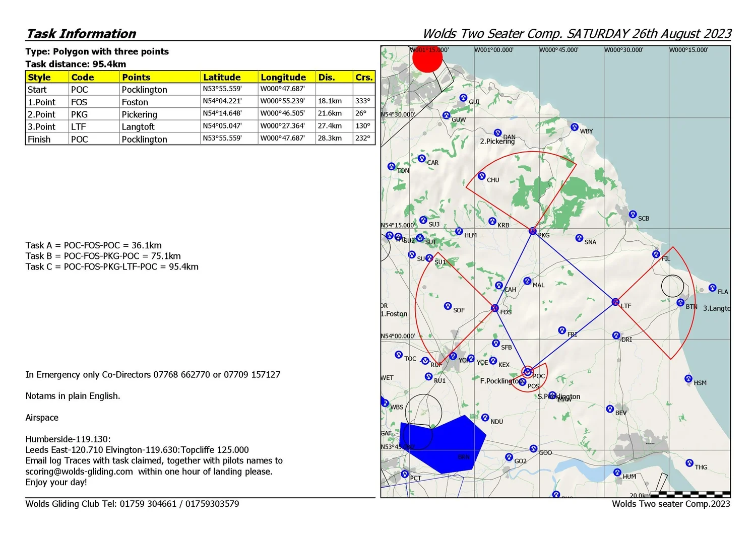
Task: Click the GUI waypoint icon near the coast
Action: 463,98
